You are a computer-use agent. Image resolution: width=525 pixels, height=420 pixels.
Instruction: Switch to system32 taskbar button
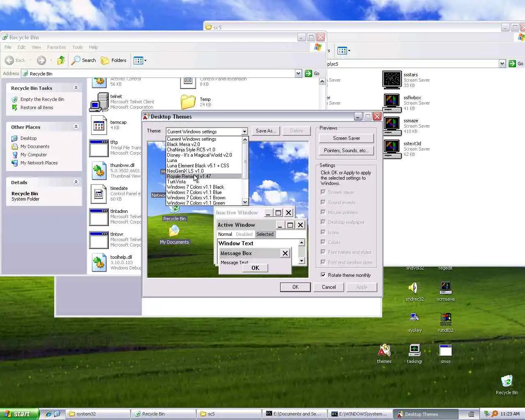98,414
